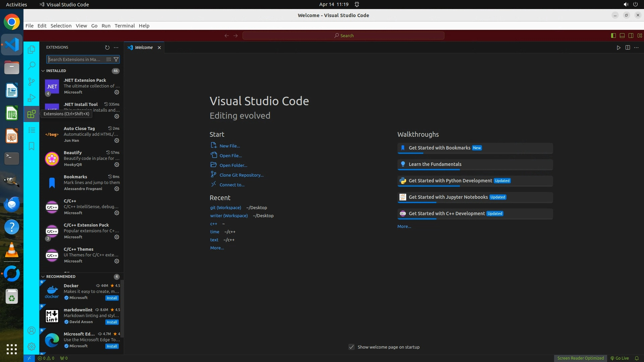Select the Welcome tab
Screen dimensions: 644x362
144,48
